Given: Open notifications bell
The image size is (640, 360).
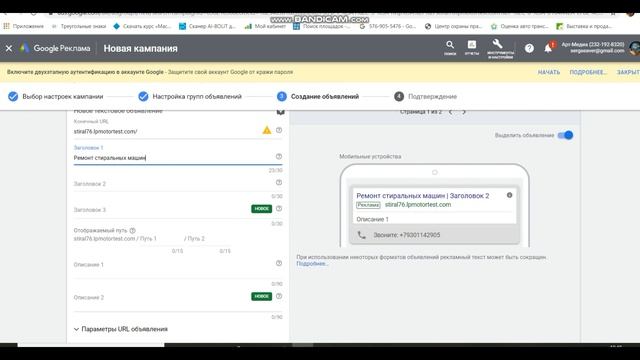Looking at the screenshot, I should tap(548, 48).
